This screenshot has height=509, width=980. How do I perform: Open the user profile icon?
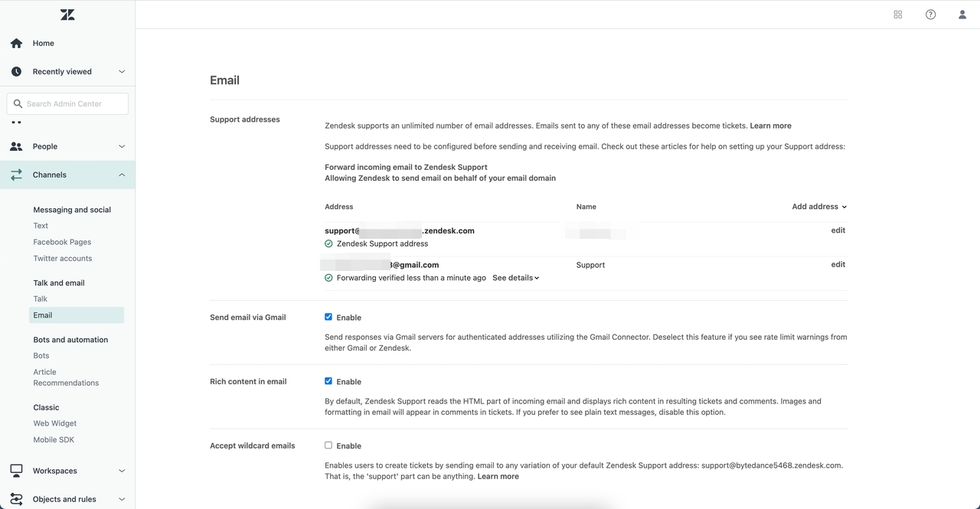962,15
